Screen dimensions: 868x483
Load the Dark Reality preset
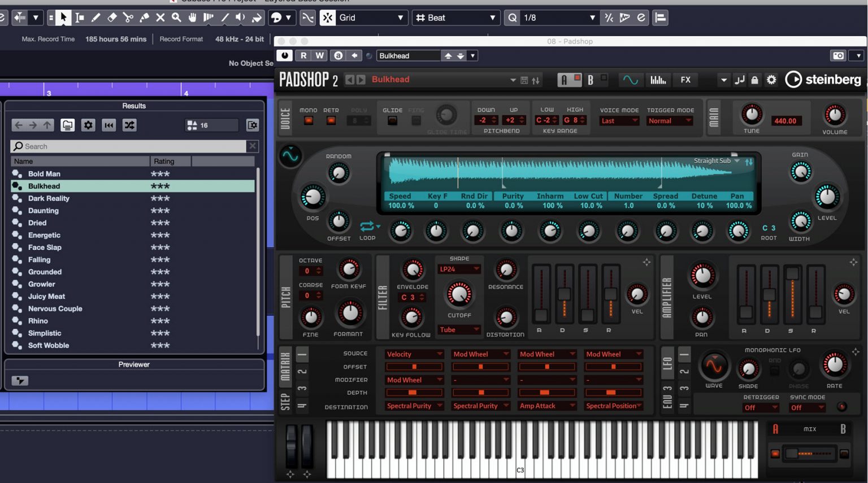pyautogui.click(x=49, y=198)
